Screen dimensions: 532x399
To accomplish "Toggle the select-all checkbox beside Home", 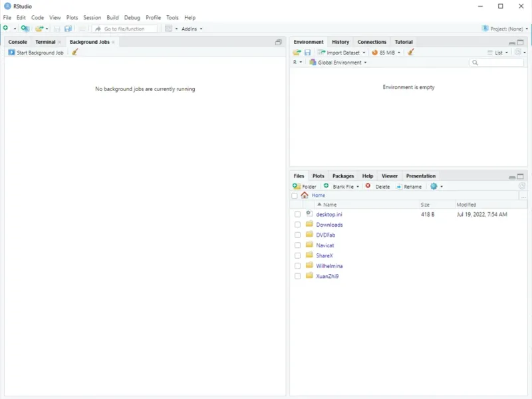I will coord(295,196).
